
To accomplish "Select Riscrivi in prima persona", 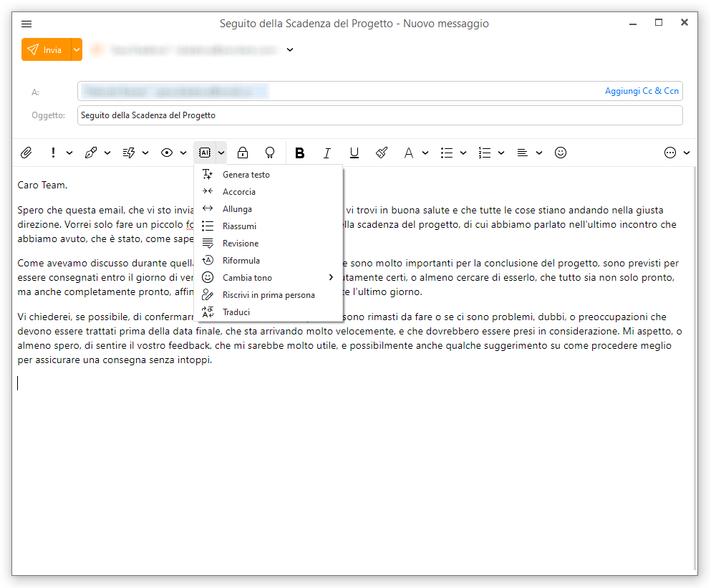I will 268,295.
